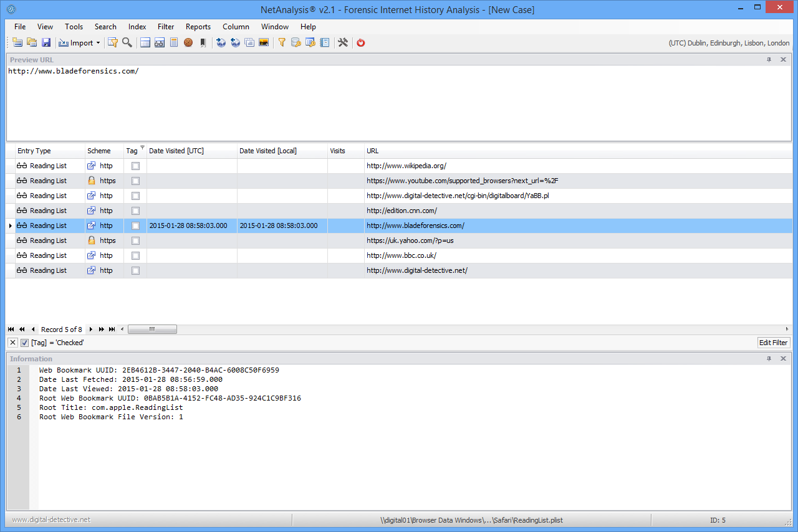Click the Save floppy disk icon
The height and width of the screenshot is (532, 798).
[x=46, y=42]
